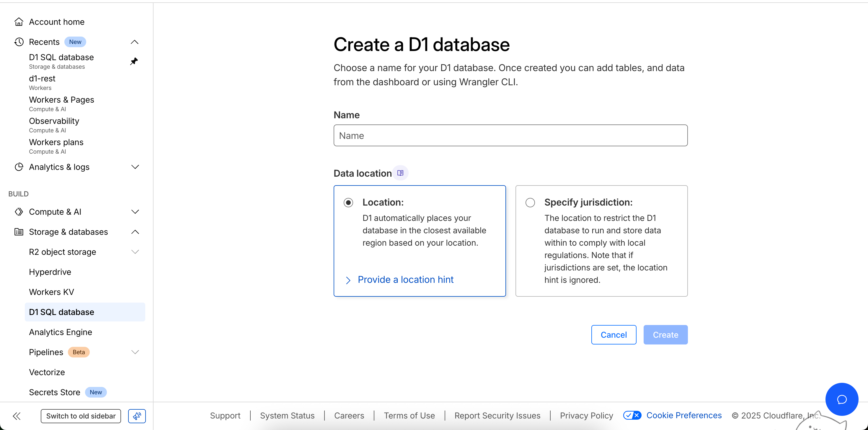This screenshot has width=868, height=430.
Task: Click the Recents clock icon
Action: click(x=19, y=42)
